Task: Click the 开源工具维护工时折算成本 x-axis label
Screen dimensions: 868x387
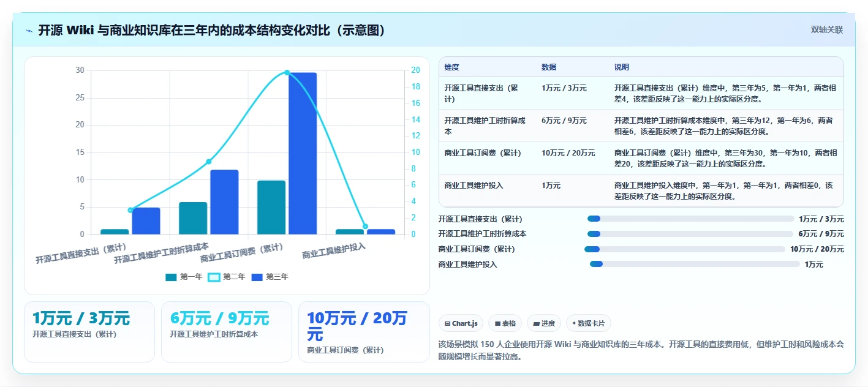Action: click(x=161, y=254)
